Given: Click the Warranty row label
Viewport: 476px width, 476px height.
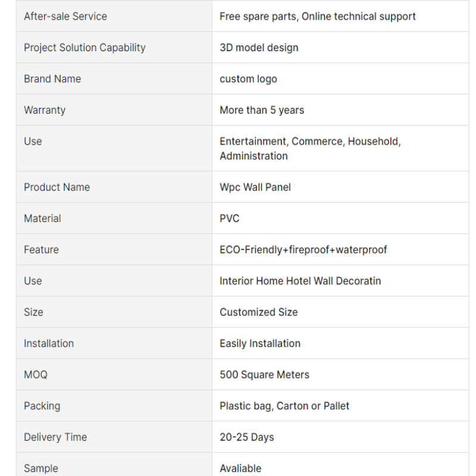Looking at the screenshot, I should click(x=45, y=110).
